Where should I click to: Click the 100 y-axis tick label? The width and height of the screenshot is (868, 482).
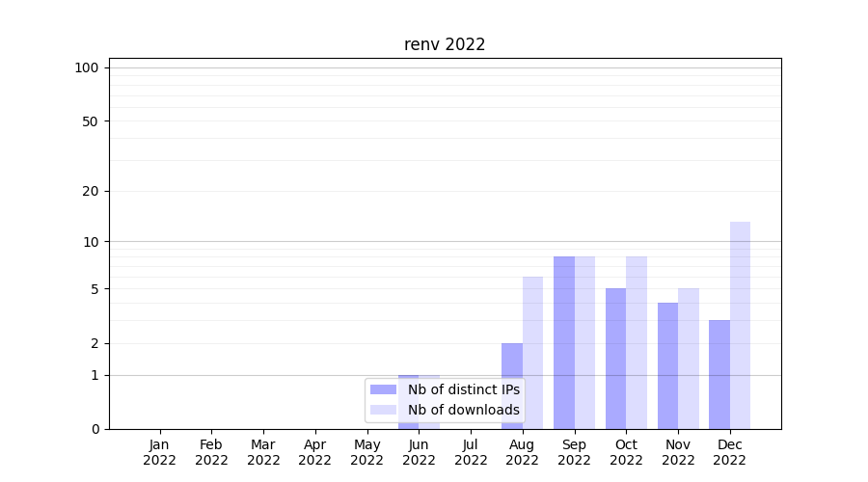coord(87,67)
